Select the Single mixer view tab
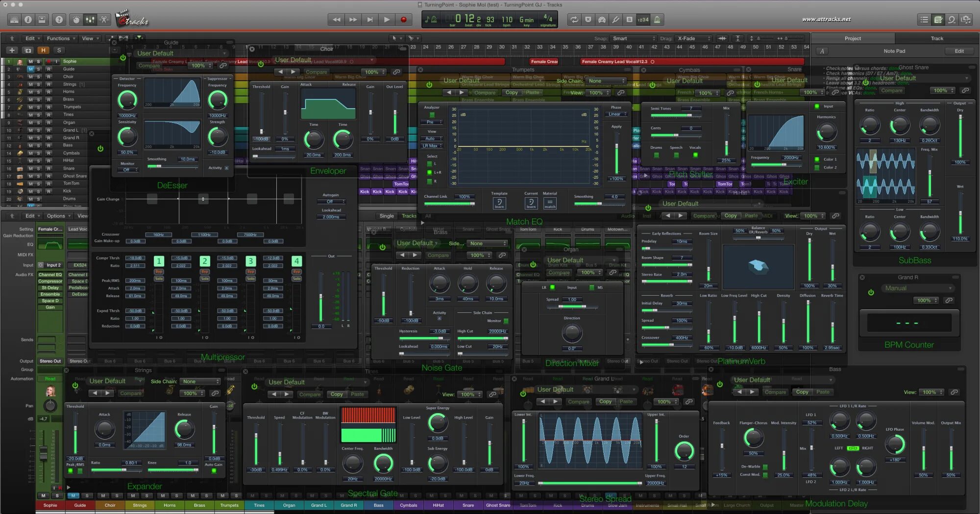Image resolution: width=980 pixels, height=514 pixels. pos(386,216)
